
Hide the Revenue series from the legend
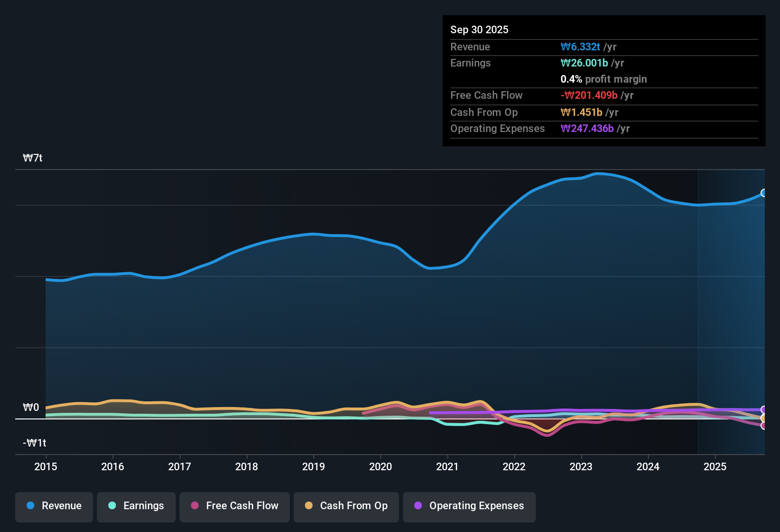(54, 506)
